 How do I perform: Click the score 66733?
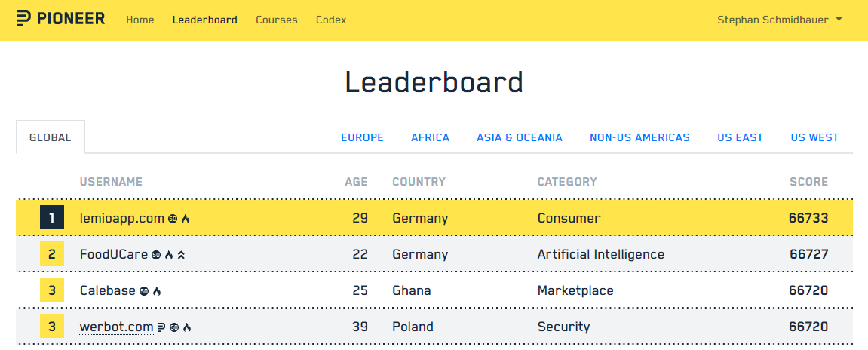808,218
